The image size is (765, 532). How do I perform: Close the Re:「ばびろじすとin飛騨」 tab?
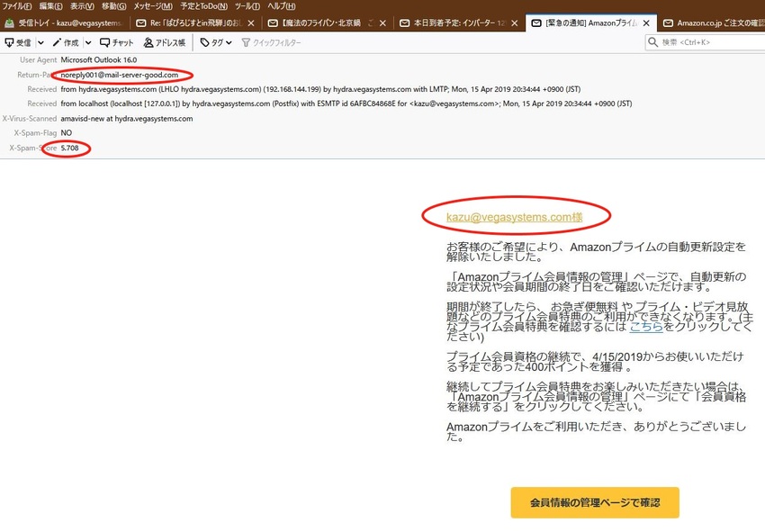tap(251, 23)
